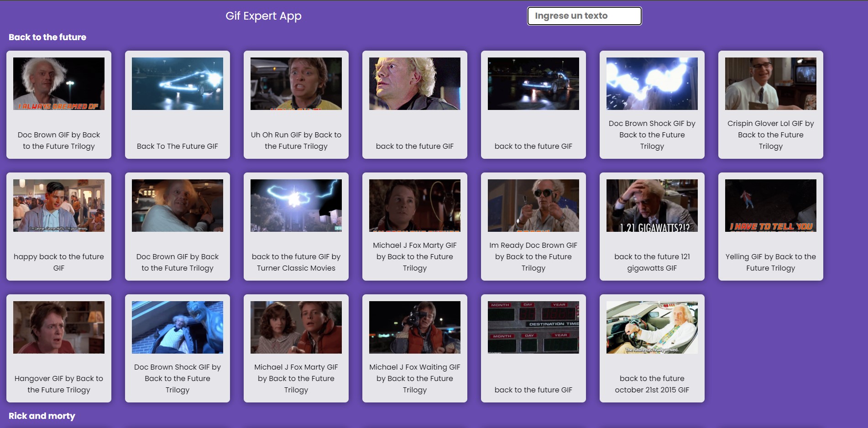The height and width of the screenshot is (428, 868).
Task: Open the lightning strike GIF by Turner Classic Movies
Action: (x=296, y=205)
